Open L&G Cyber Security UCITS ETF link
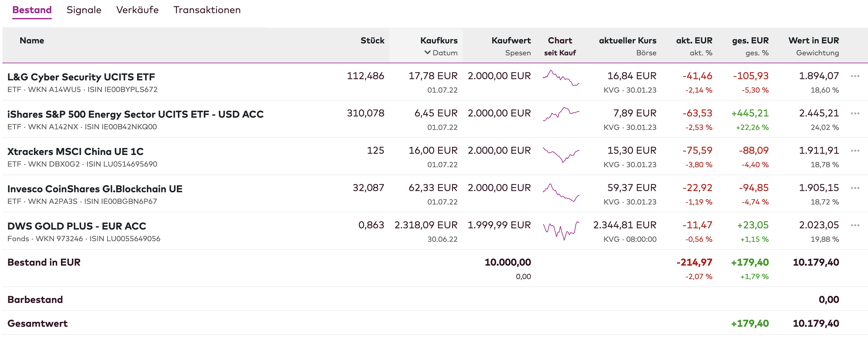The height and width of the screenshot is (346, 868). 81,77
